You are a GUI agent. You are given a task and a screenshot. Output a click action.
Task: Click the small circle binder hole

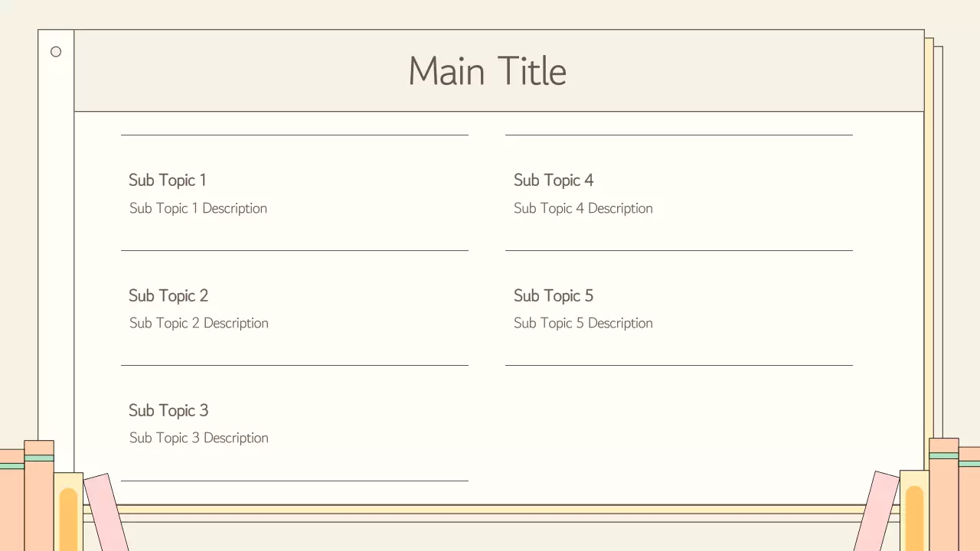56,52
